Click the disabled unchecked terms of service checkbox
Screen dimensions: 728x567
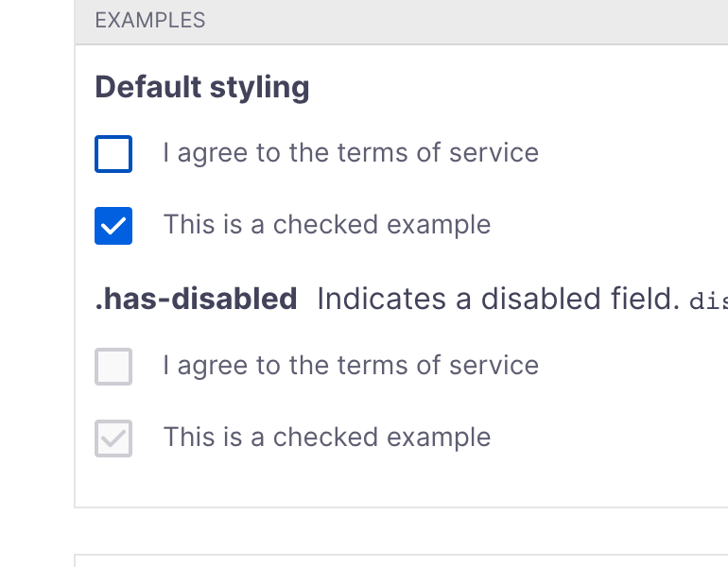(x=113, y=367)
